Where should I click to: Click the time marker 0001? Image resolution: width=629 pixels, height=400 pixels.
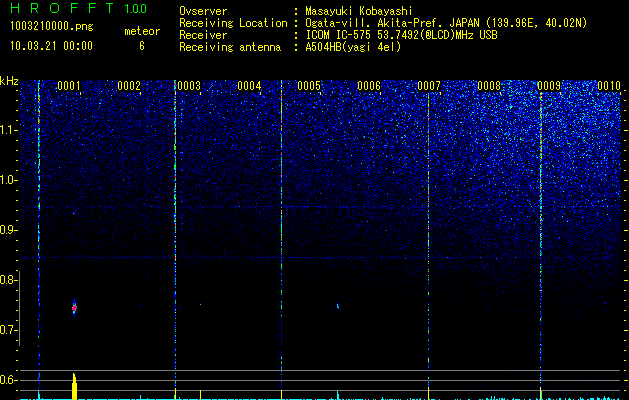click(69, 86)
